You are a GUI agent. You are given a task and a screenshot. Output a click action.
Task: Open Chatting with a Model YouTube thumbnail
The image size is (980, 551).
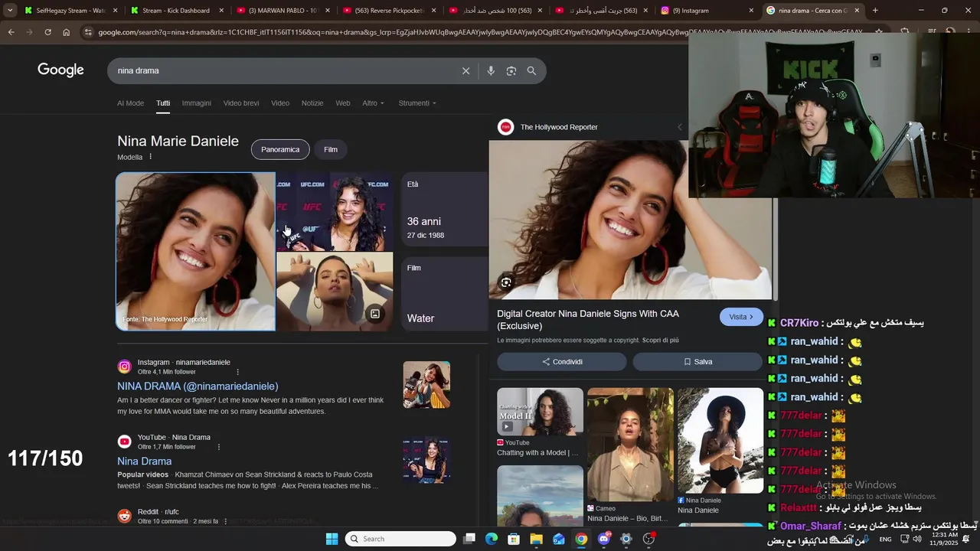coord(540,412)
